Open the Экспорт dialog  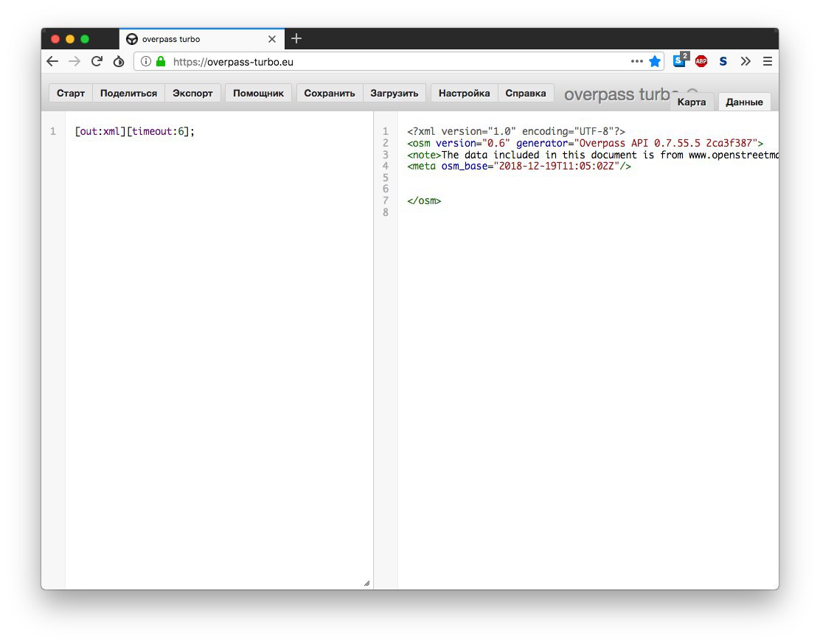pos(192,93)
